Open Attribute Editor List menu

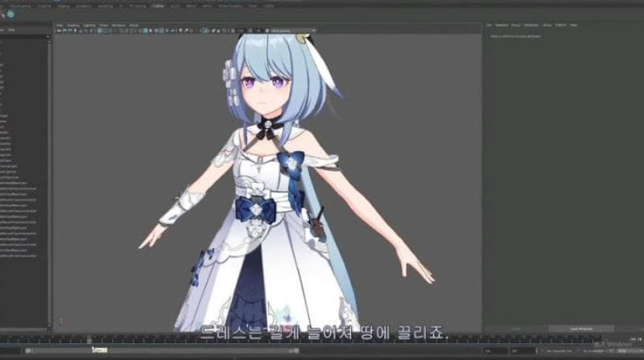(x=489, y=25)
